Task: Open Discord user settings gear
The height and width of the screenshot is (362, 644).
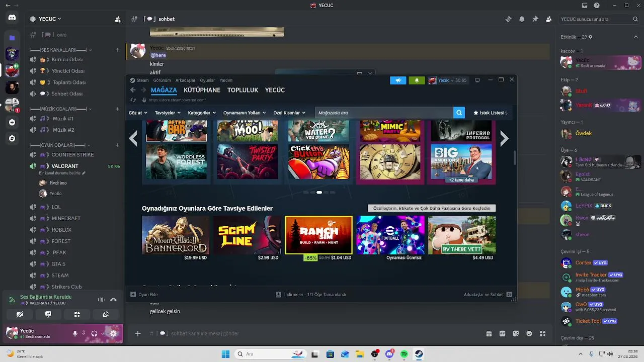Action: 113,333
